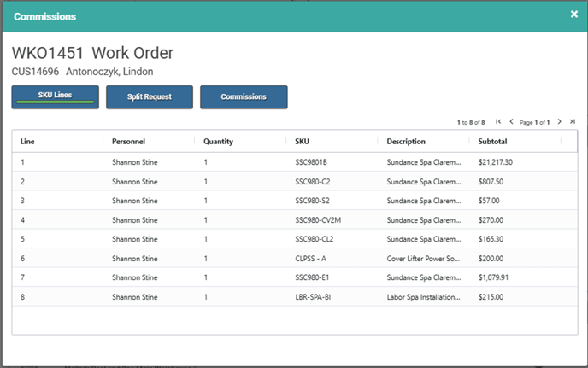588x368 pixels.
Task: Open the Commissions tab button
Action: coord(244,97)
